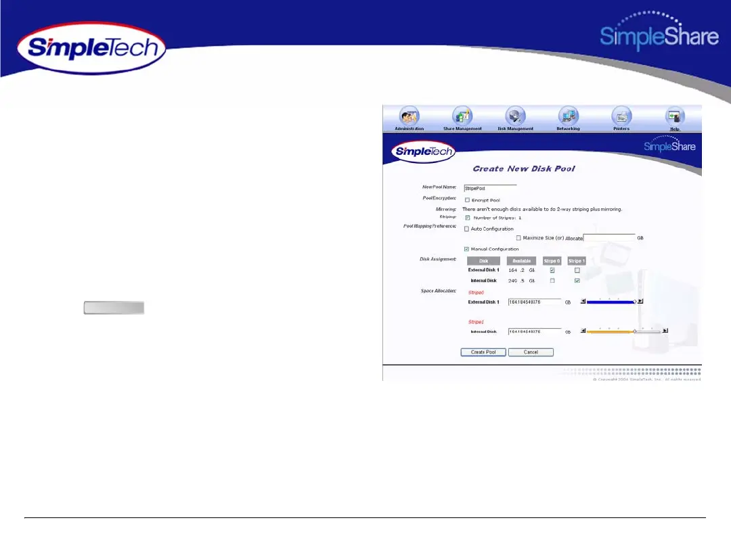Uncheck the Manual Configuration checkbox
This screenshot has height=560, width=731.
pos(466,249)
